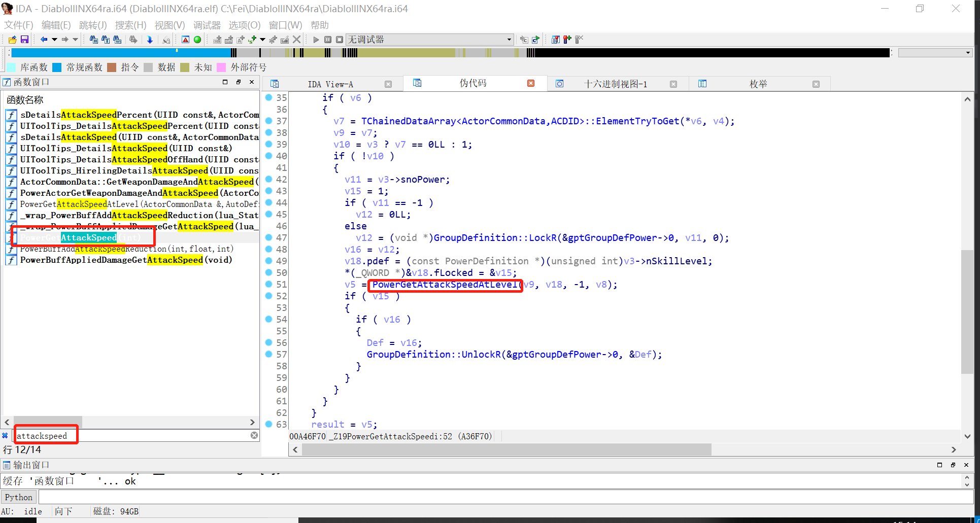Click the pseudocode vertical scrollbar

[967, 311]
